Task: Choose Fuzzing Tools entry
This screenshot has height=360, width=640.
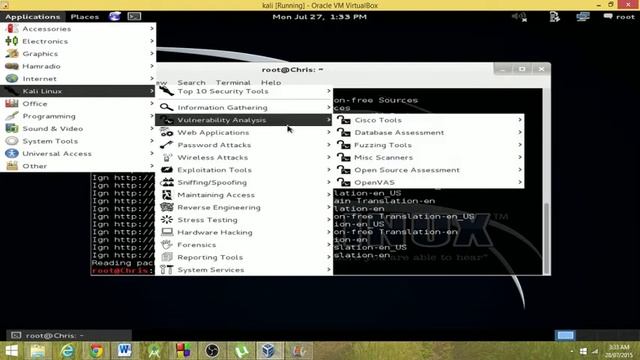Action: [x=429, y=145]
